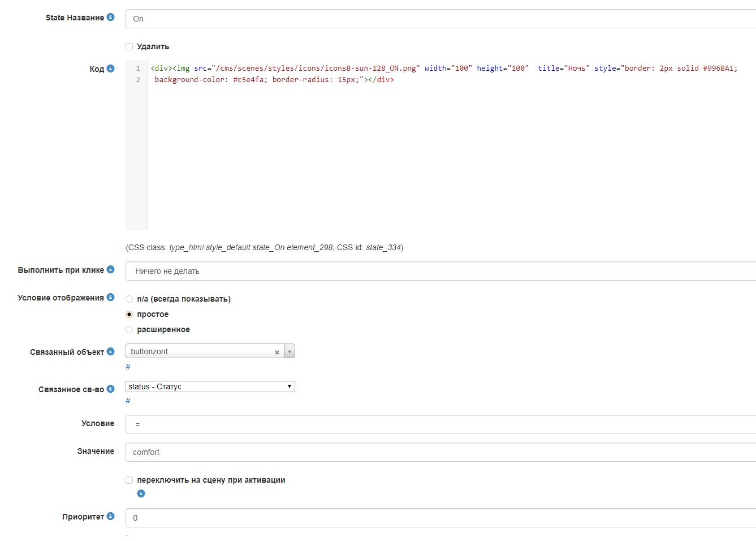The image size is (756, 541).
Task: Click info icon next to Приоритет
Action: (x=110, y=516)
